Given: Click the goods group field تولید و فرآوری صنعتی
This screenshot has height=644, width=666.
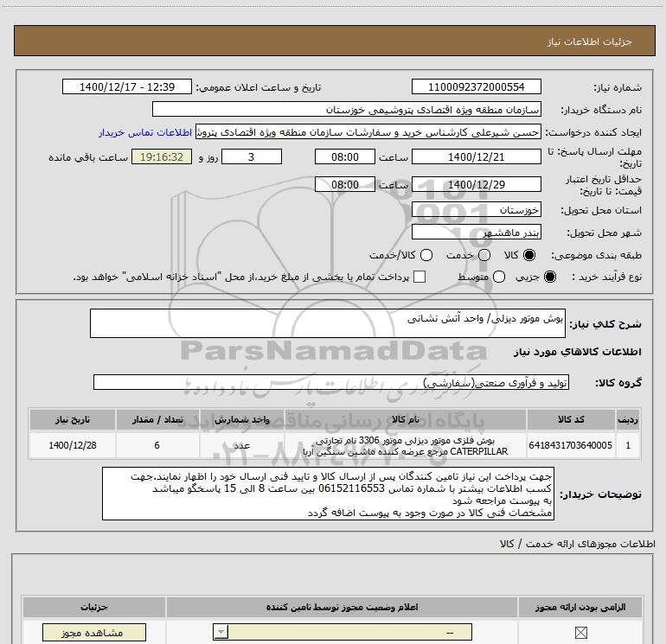Looking at the screenshot, I should point(331,382).
